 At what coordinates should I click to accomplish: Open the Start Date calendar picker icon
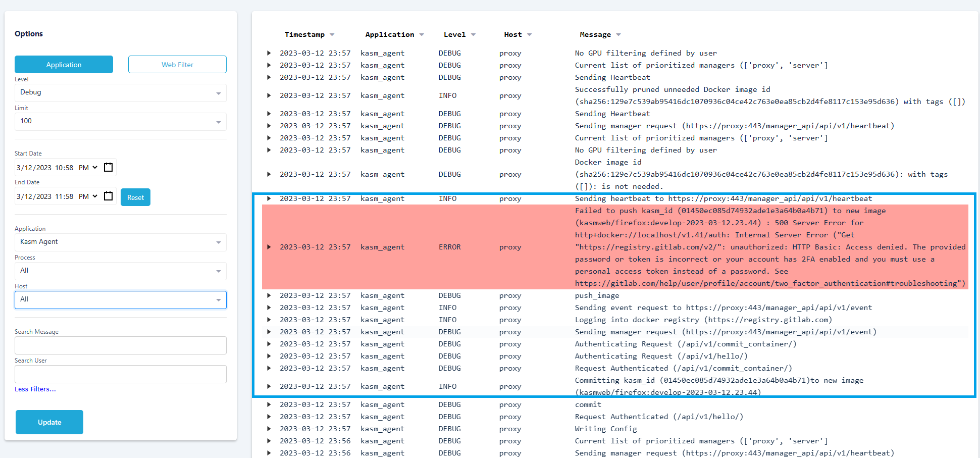coord(108,167)
